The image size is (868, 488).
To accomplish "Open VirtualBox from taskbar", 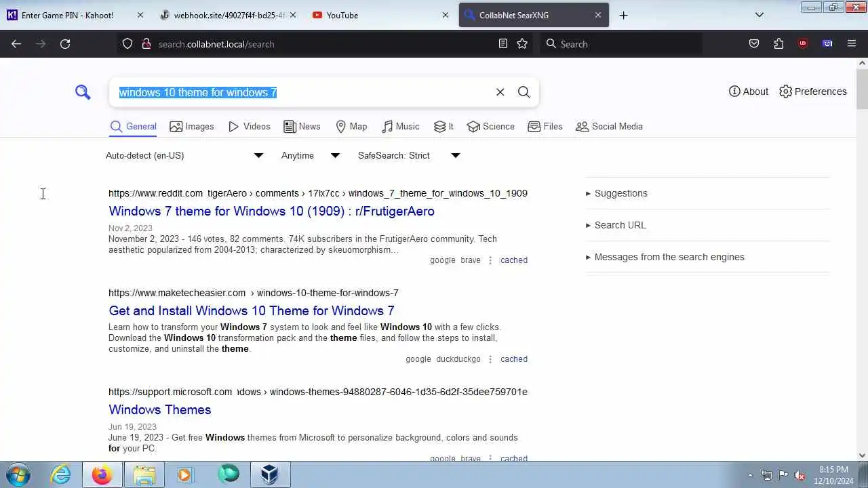I will [270, 475].
